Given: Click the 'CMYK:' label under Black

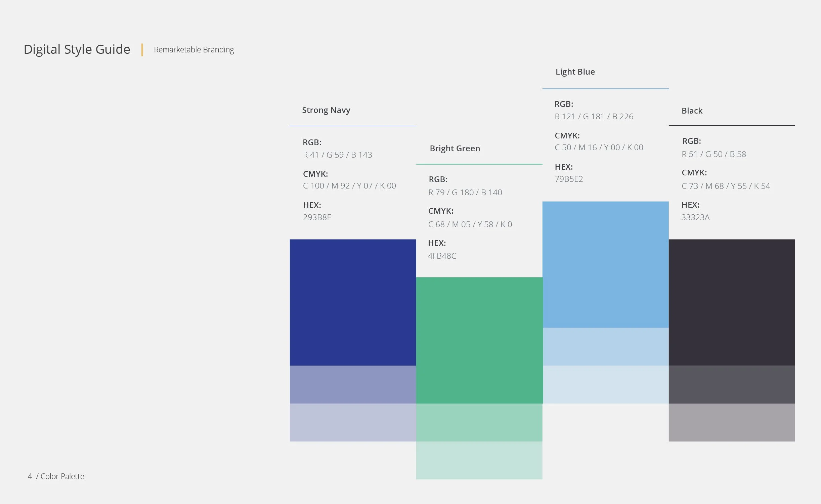Looking at the screenshot, I should [x=694, y=173].
